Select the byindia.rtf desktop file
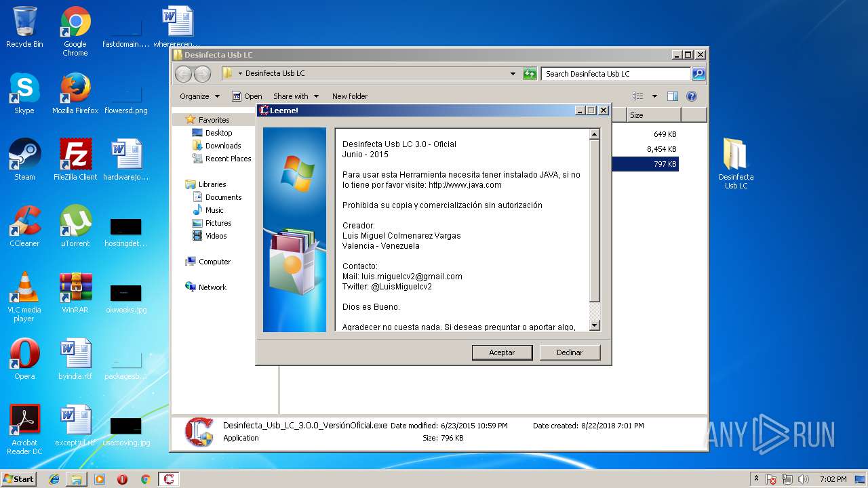Viewport: 868px width, 488px height. [75, 359]
